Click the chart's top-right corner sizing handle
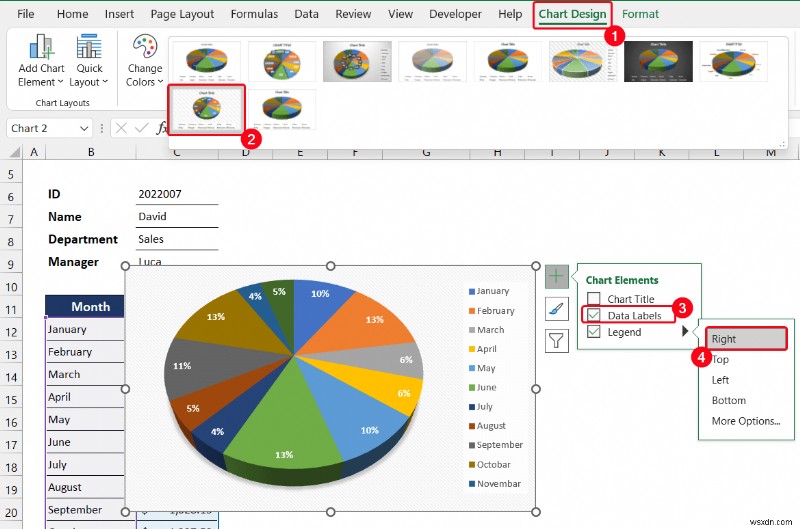The width and height of the screenshot is (800, 529). [536, 266]
